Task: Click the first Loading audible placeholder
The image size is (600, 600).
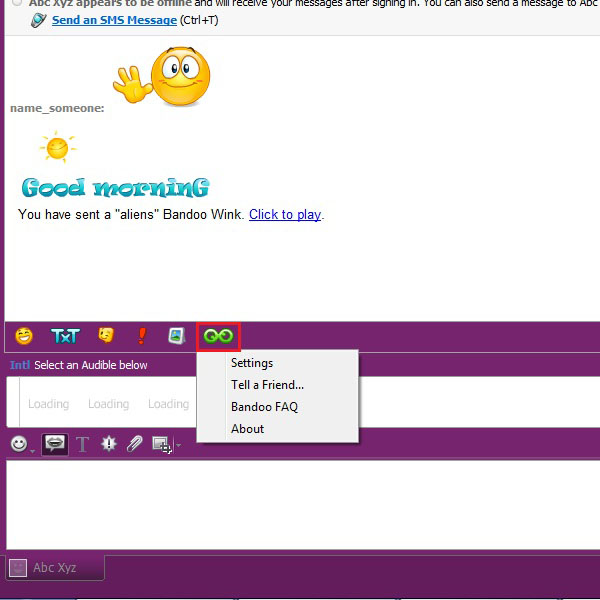Action: pos(49,404)
